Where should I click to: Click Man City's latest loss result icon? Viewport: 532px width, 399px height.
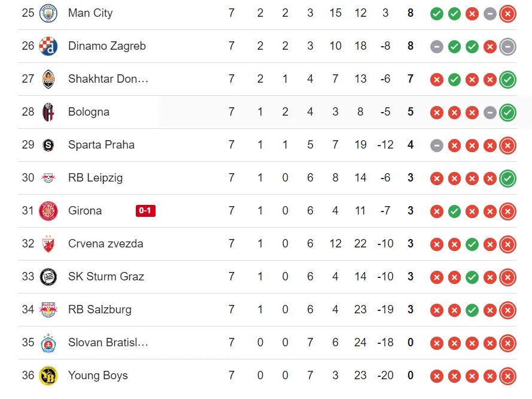click(x=507, y=14)
